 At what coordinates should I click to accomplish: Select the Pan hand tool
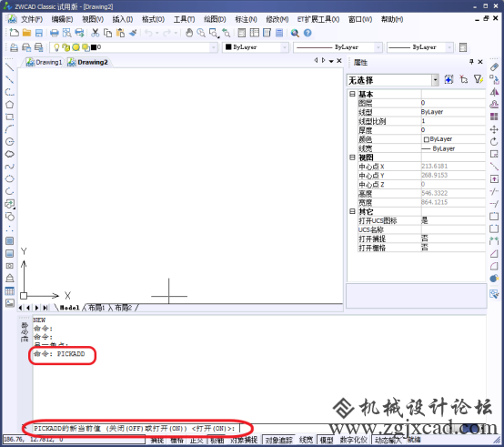click(x=189, y=33)
